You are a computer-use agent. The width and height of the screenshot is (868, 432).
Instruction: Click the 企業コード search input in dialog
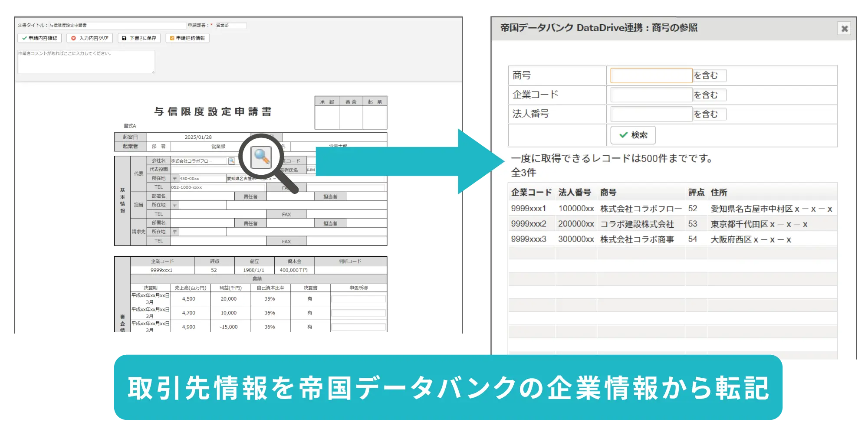(651, 95)
